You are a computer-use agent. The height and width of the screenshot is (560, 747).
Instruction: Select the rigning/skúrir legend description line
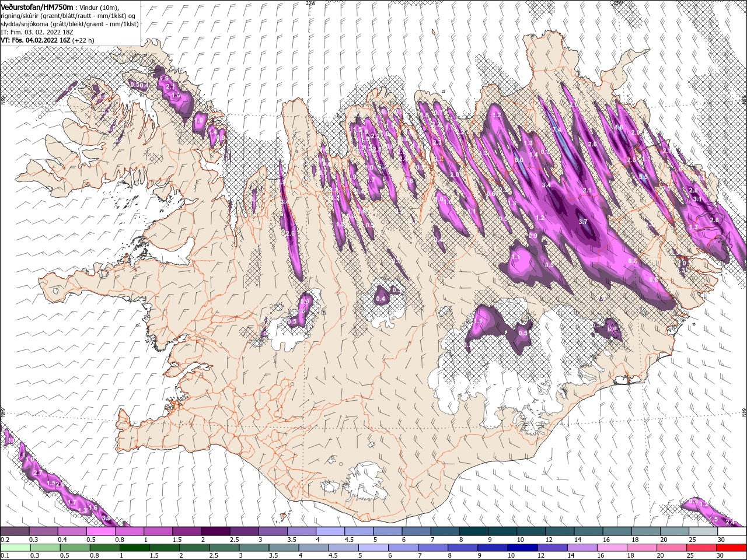[x=68, y=15]
